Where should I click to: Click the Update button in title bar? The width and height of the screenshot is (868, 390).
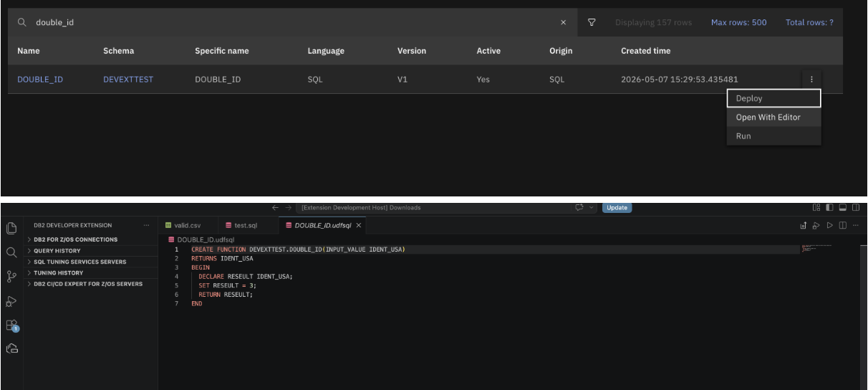point(616,208)
